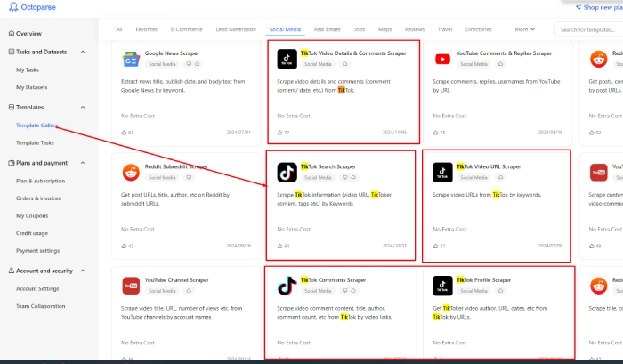This screenshot has width=623, height=364.
Task: Like TikTok Video Details & Comments Scraper
Action: click(279, 133)
